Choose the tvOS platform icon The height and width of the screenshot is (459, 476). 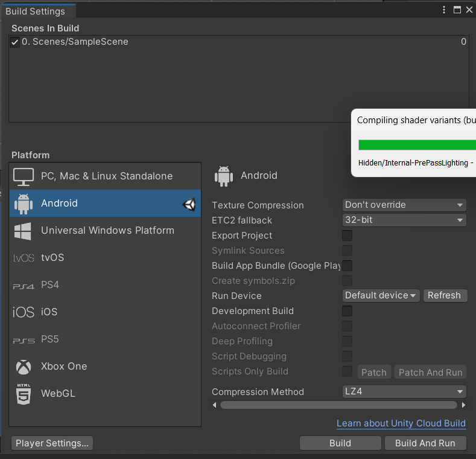coord(24,258)
